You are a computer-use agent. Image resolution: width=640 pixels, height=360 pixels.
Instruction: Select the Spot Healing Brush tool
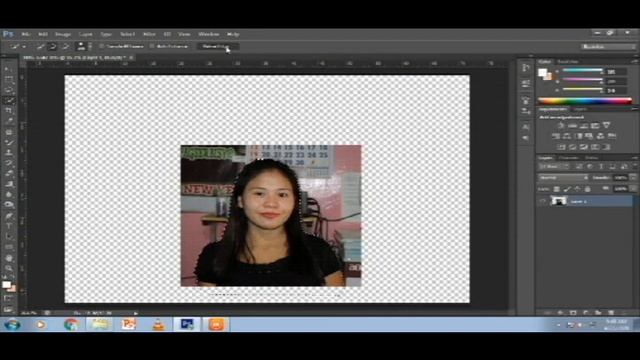9,132
